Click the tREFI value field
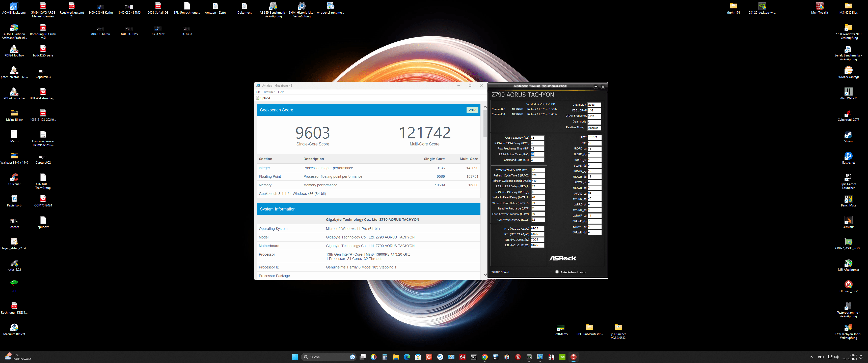The image size is (868, 363). click(594, 137)
